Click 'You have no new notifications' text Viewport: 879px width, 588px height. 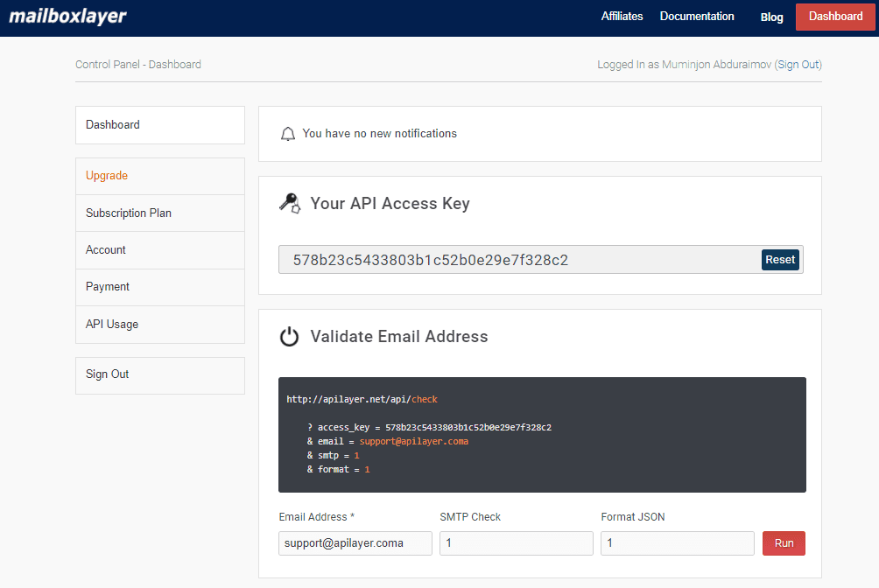pos(379,133)
